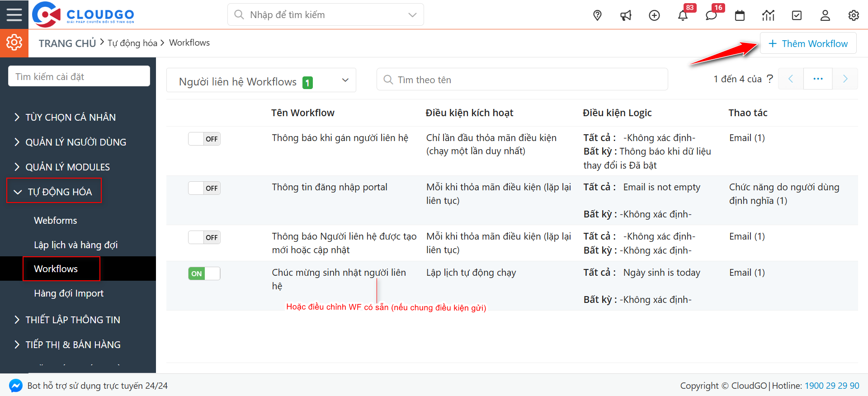Open the calendar icon
Screen dimensions: 868x396
pyautogui.click(x=740, y=15)
